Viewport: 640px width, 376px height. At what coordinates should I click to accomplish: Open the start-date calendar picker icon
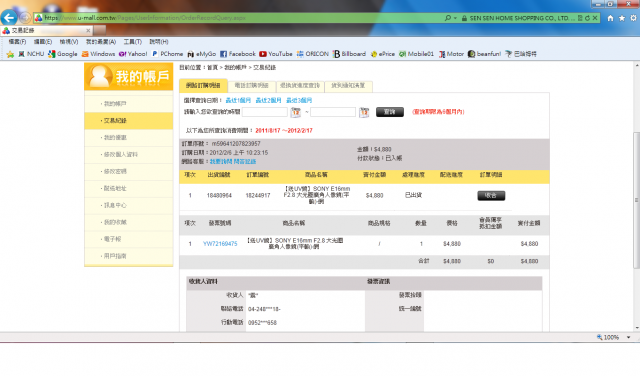tap(296, 112)
